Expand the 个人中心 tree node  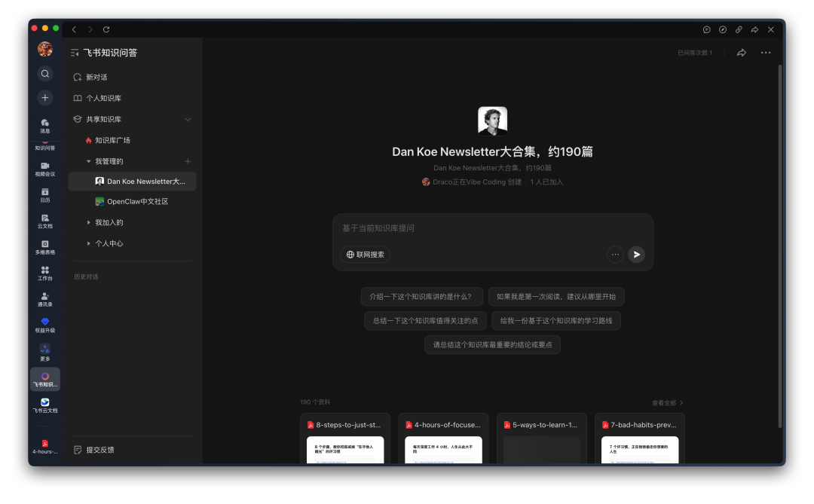pyautogui.click(x=89, y=243)
